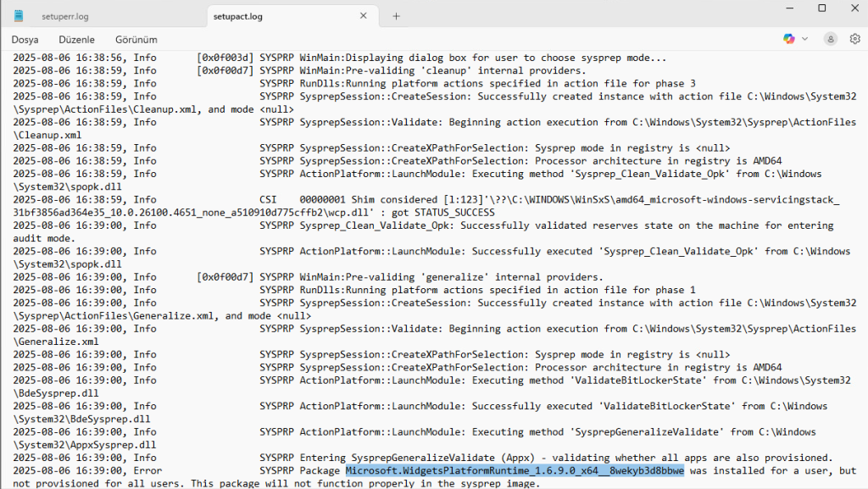Click highlighted Microsoft.WidgetsPlatformRuntime package text

(514, 470)
